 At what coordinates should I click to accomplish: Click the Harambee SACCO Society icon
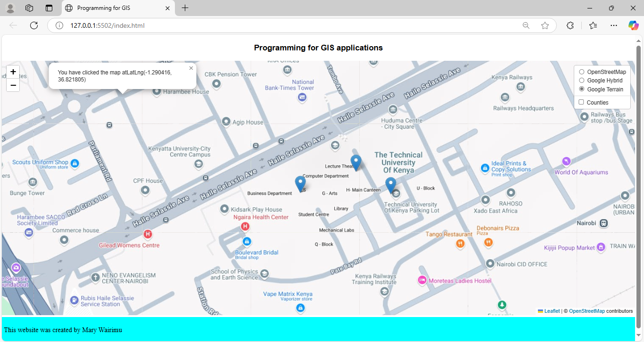coord(29,233)
